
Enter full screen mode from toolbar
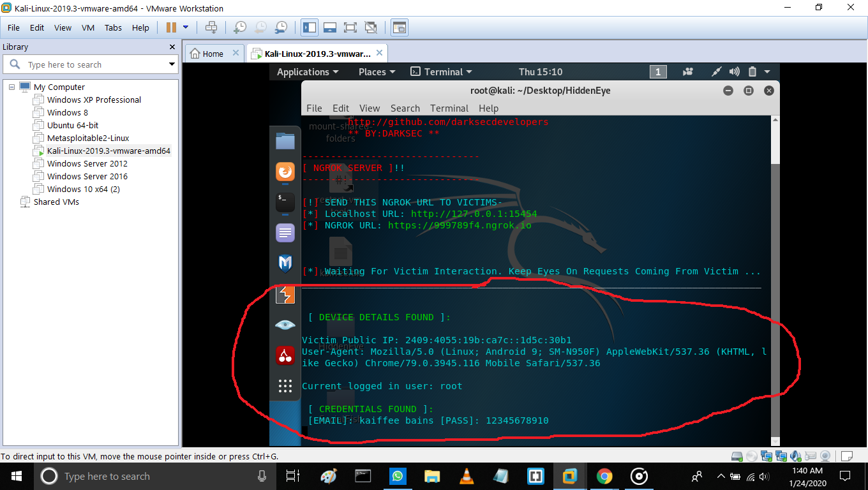[x=350, y=27]
